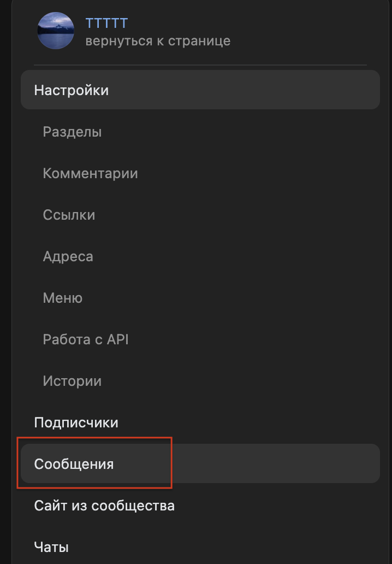Image resolution: width=392 pixels, height=564 pixels.
Task: View the community subscribers list
Action: tap(76, 422)
